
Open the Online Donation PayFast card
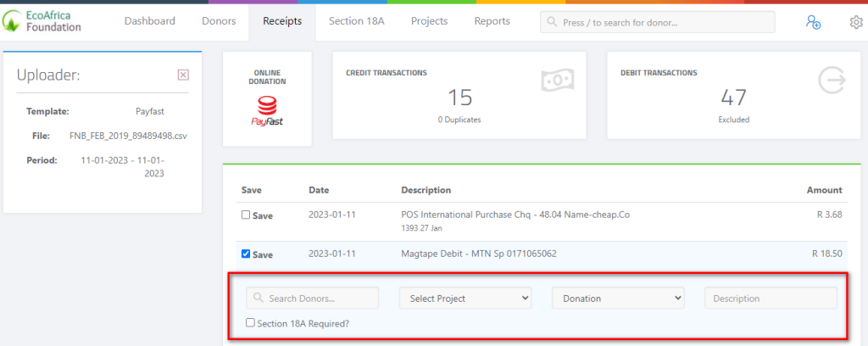[267, 99]
